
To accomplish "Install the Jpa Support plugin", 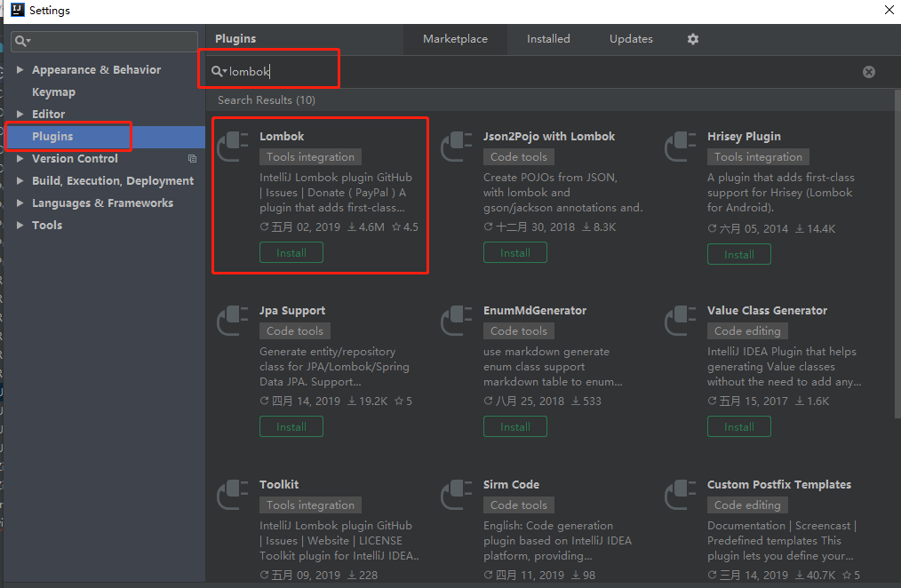I will 291,426.
